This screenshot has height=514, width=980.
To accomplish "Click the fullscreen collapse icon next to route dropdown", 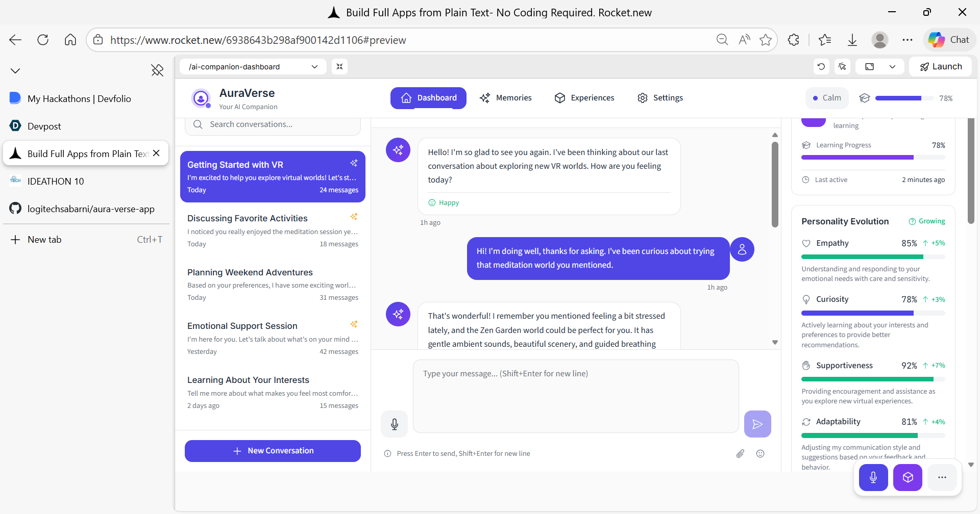I will 339,67.
